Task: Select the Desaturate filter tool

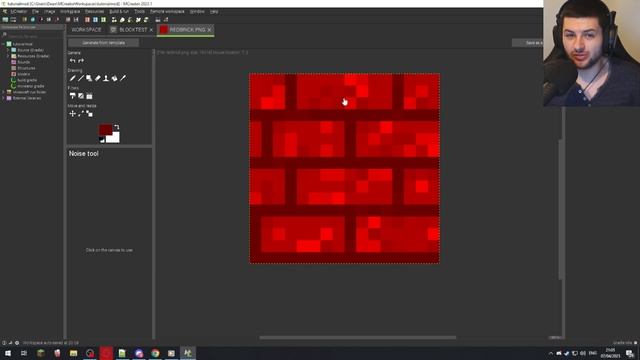Action: click(x=81, y=96)
